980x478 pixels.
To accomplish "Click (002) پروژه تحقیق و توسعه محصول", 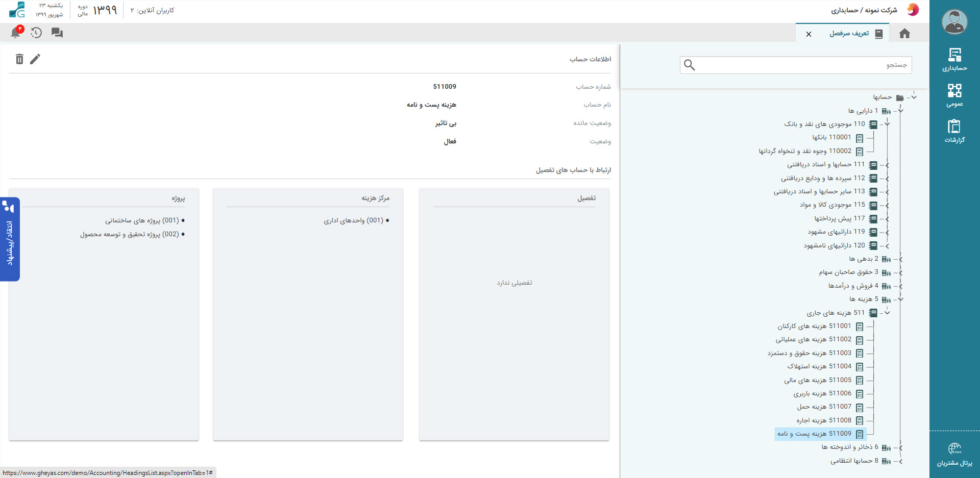I will 129,234.
